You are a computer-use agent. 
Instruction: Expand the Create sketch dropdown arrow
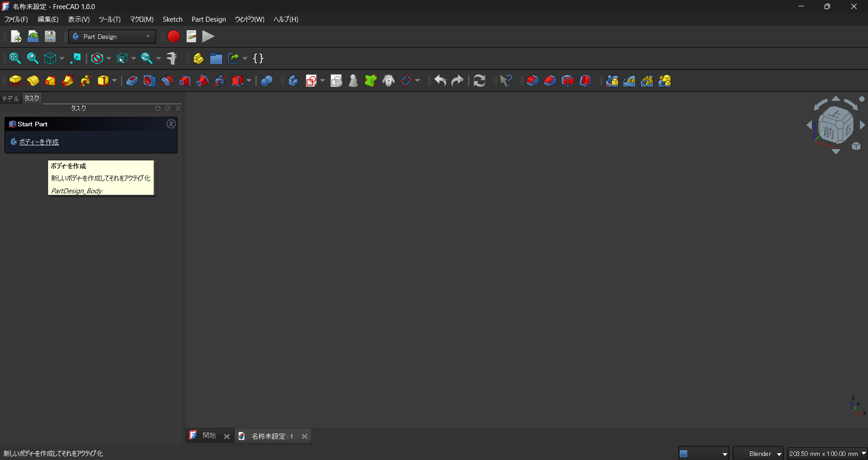click(x=323, y=81)
